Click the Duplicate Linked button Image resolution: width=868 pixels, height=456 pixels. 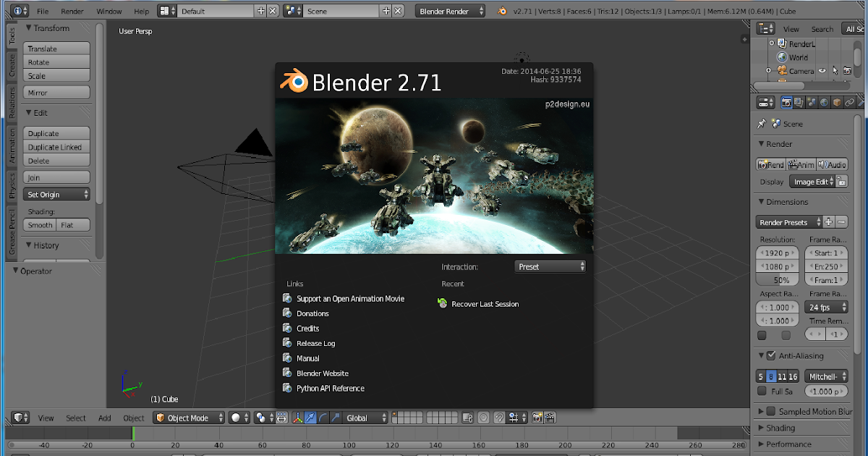point(57,147)
